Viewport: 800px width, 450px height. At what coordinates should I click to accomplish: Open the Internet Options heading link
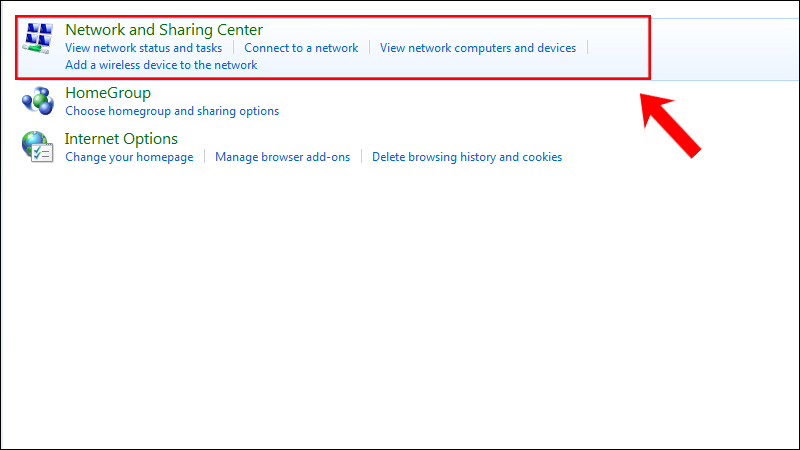tap(121, 138)
